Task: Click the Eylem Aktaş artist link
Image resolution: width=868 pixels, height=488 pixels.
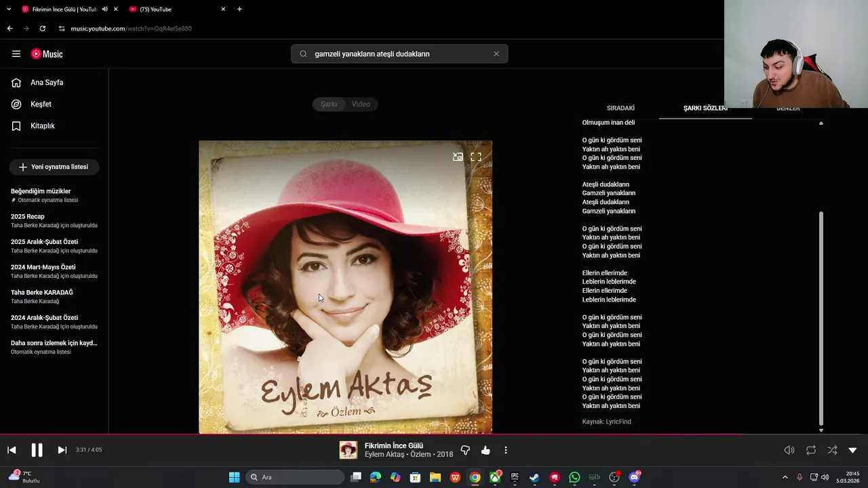Action: tap(384, 455)
